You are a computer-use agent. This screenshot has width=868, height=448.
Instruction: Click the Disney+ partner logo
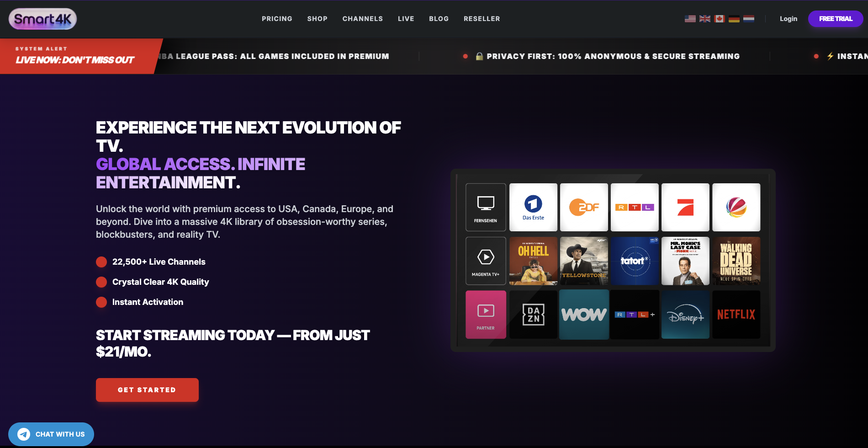tap(685, 315)
